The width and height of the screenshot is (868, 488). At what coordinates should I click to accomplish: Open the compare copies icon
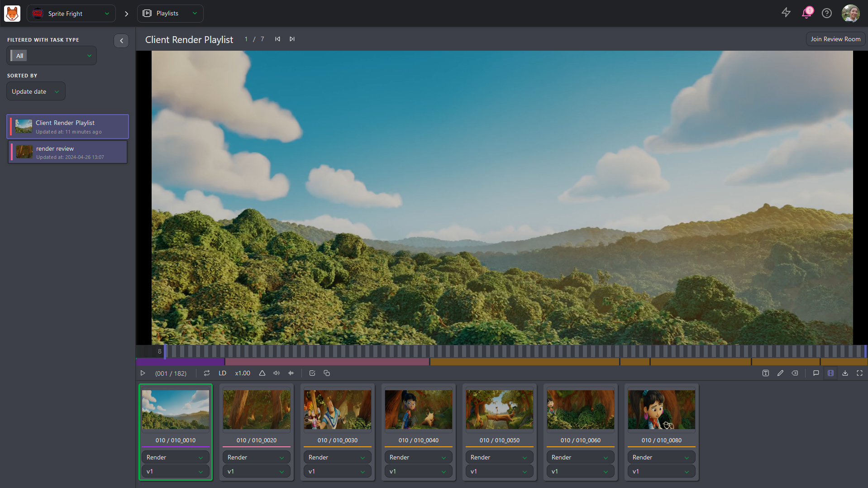point(327,373)
